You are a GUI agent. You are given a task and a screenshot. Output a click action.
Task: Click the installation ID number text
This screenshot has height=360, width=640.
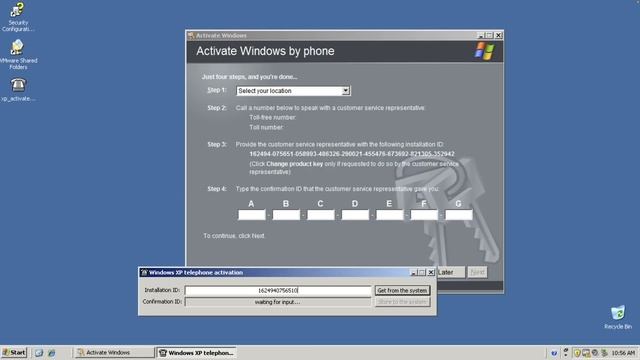pyautogui.click(x=351, y=154)
